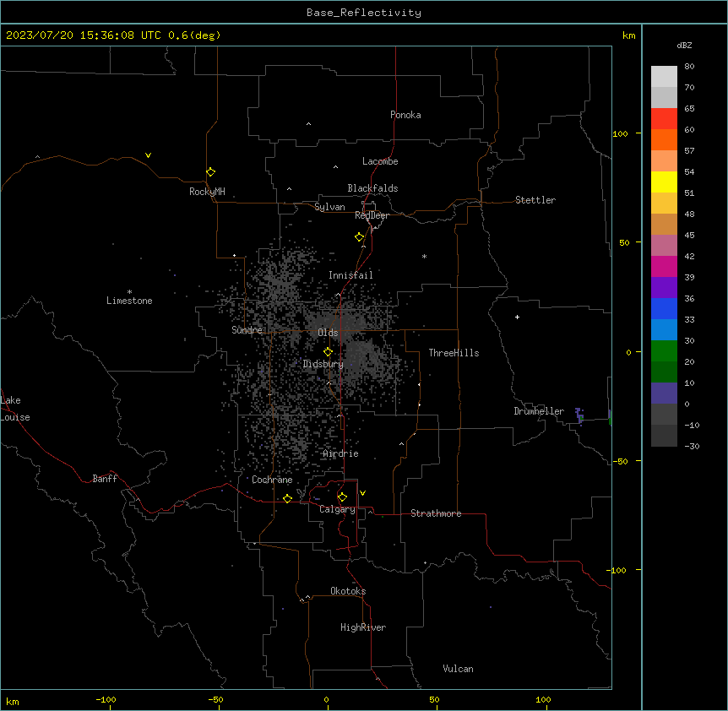728x711 pixels.
Task: Click the dark green 10–20 dBZ legend swatch
Action: pos(664,372)
